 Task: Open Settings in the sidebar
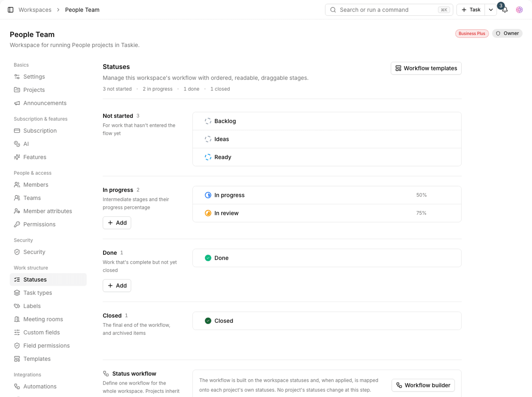point(48,77)
